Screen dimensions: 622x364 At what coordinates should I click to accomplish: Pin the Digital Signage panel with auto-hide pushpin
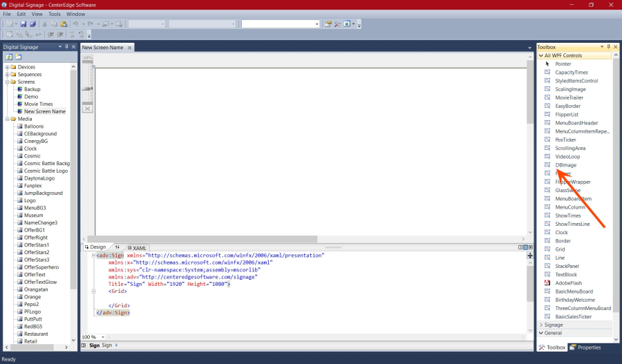pos(66,47)
